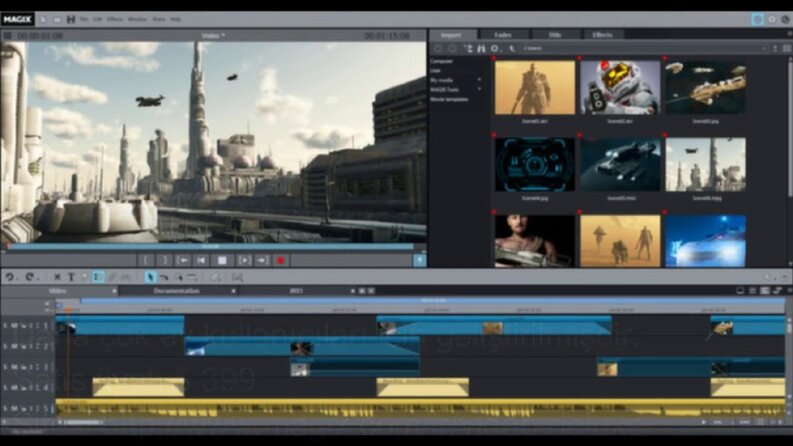Jump to range start button
793x446 pixels.
[183, 260]
